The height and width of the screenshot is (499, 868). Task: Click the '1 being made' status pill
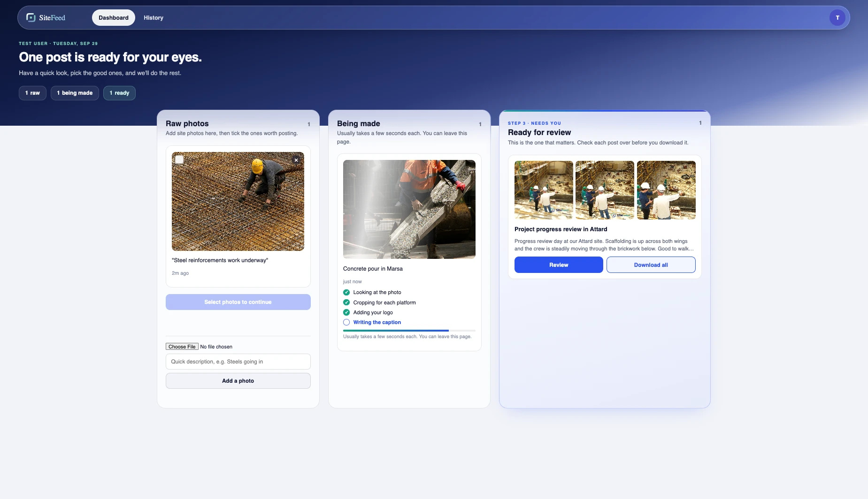[x=75, y=93]
